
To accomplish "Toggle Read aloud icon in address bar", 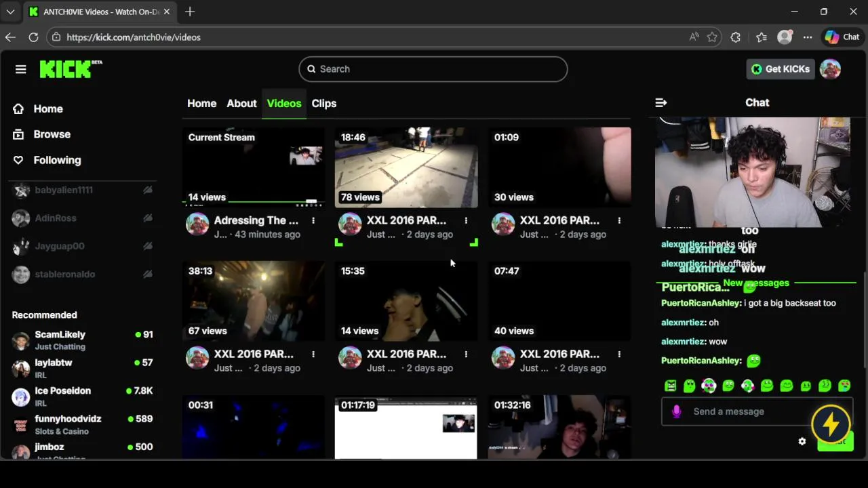I will click(694, 37).
